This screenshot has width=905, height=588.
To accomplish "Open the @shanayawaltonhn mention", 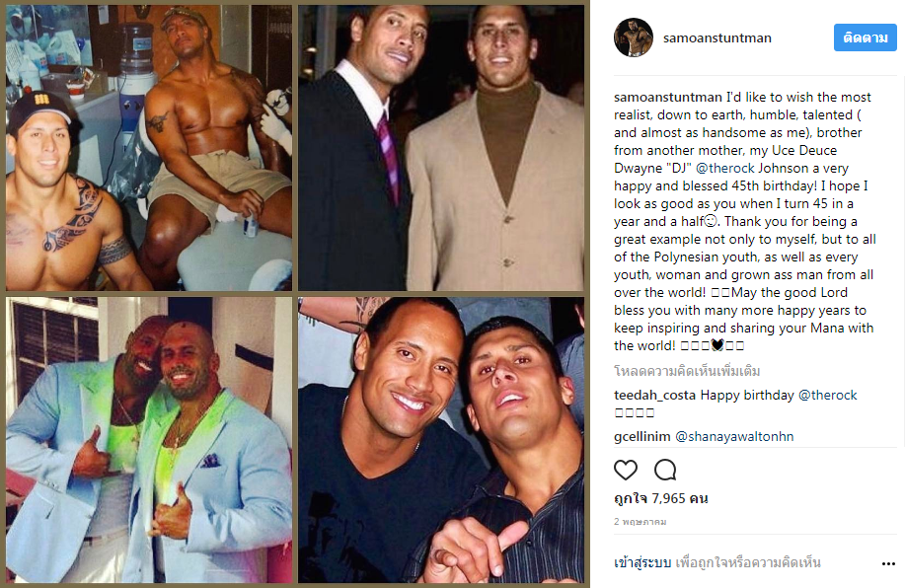I will (734, 437).
